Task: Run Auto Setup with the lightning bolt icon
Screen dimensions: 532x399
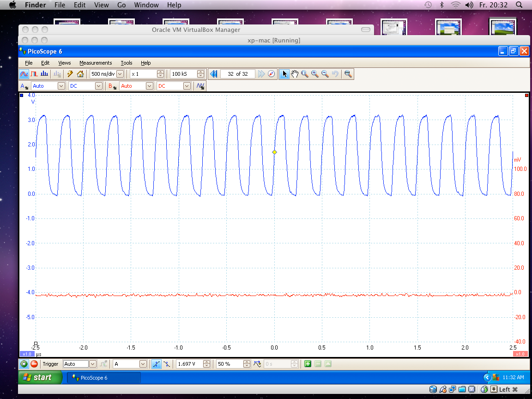Action: pos(70,73)
